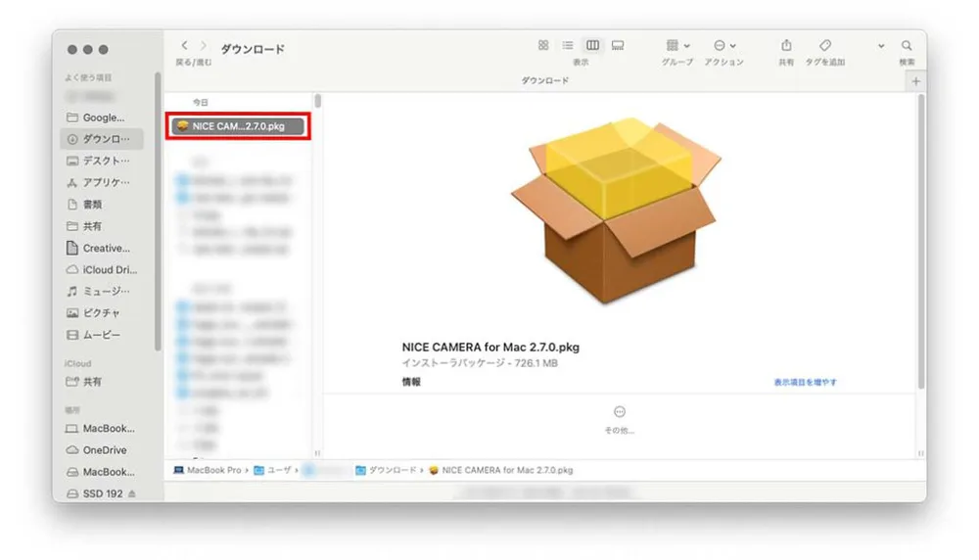The width and height of the screenshot is (979, 560).
Task: Open the 検索 search icon
Action: (x=907, y=46)
